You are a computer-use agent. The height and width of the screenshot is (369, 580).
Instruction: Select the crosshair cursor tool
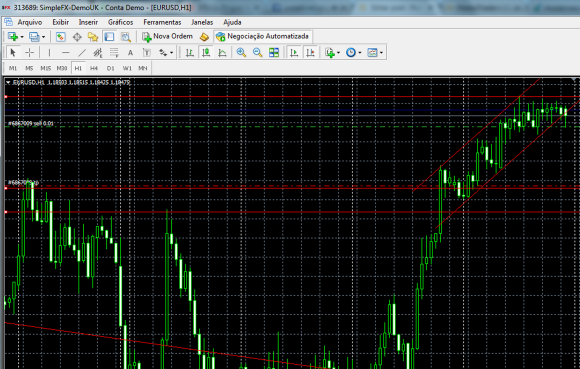(x=30, y=53)
